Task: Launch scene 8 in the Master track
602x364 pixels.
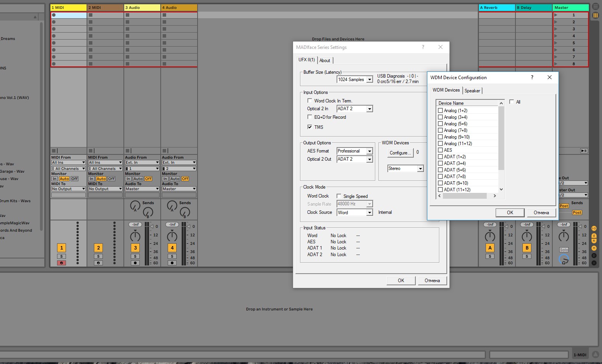Action: pyautogui.click(x=556, y=64)
